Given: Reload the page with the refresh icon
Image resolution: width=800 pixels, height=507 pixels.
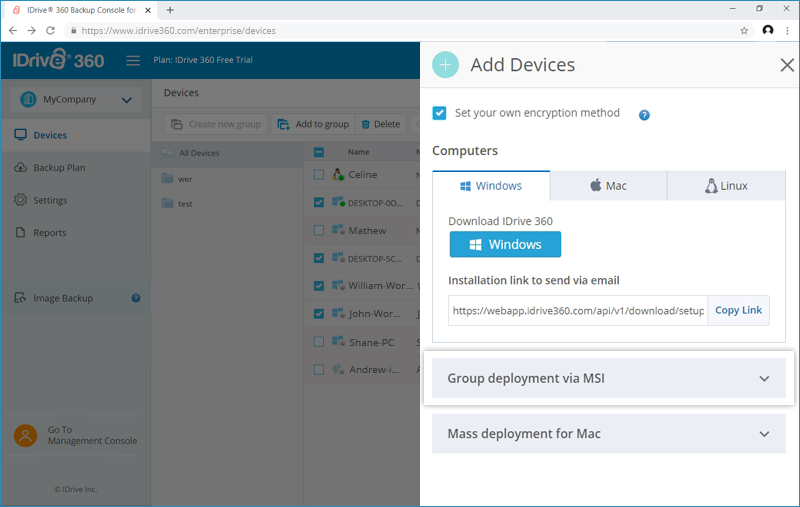Looking at the screenshot, I should [x=50, y=31].
